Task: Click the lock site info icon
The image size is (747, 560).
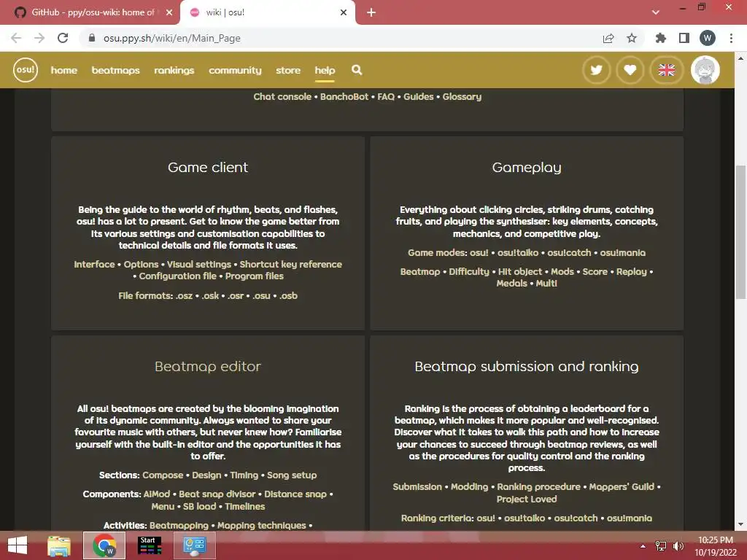Action: 92,38
